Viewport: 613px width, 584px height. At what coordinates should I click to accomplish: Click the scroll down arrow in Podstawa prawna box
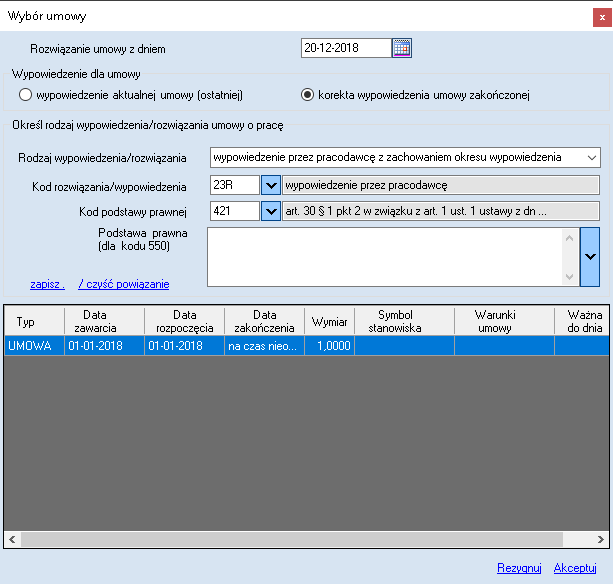pos(569,276)
